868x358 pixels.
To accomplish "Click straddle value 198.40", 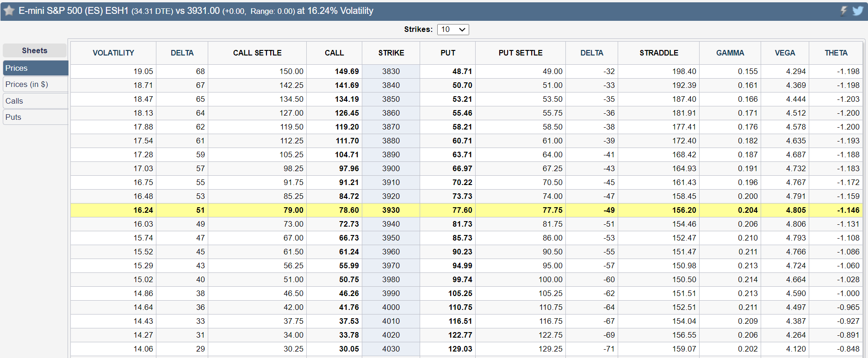I will pyautogui.click(x=684, y=71).
